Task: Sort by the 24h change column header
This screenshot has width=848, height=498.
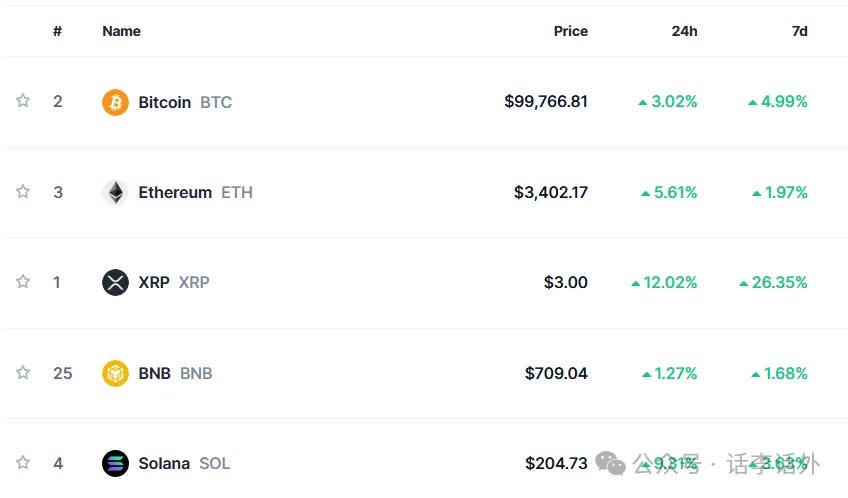Action: 684,31
